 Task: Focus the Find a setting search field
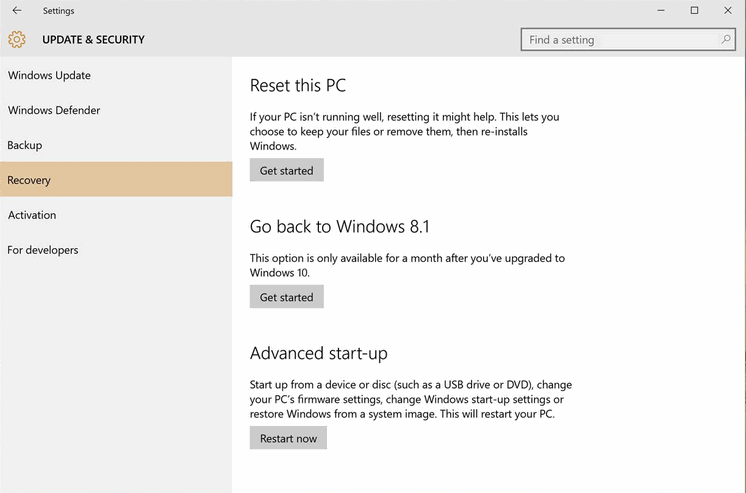(x=628, y=39)
